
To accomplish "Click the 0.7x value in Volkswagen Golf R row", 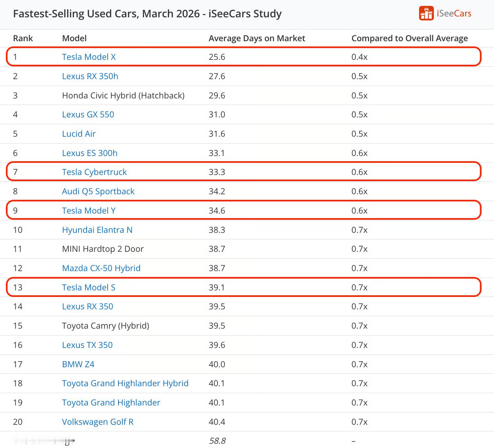I will point(360,422).
